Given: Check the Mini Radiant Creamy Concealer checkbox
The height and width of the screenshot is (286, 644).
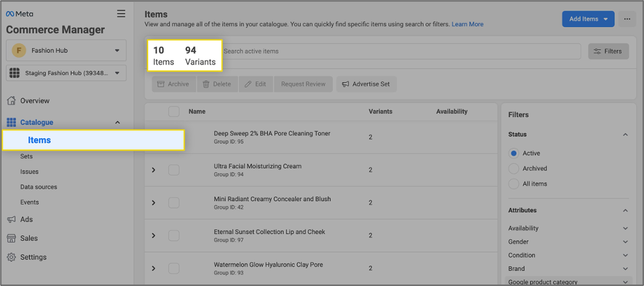Looking at the screenshot, I should (x=174, y=203).
